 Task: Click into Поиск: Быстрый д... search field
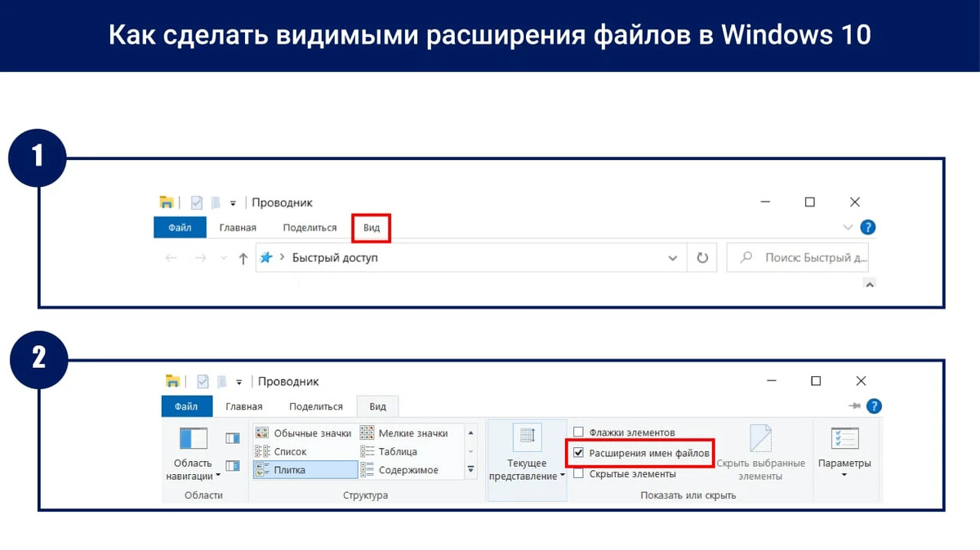tap(798, 258)
